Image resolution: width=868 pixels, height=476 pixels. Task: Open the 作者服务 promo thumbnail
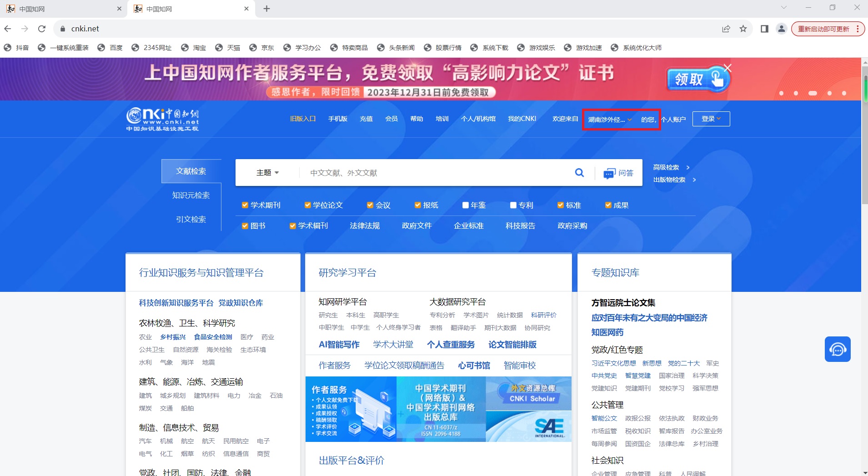click(351, 409)
